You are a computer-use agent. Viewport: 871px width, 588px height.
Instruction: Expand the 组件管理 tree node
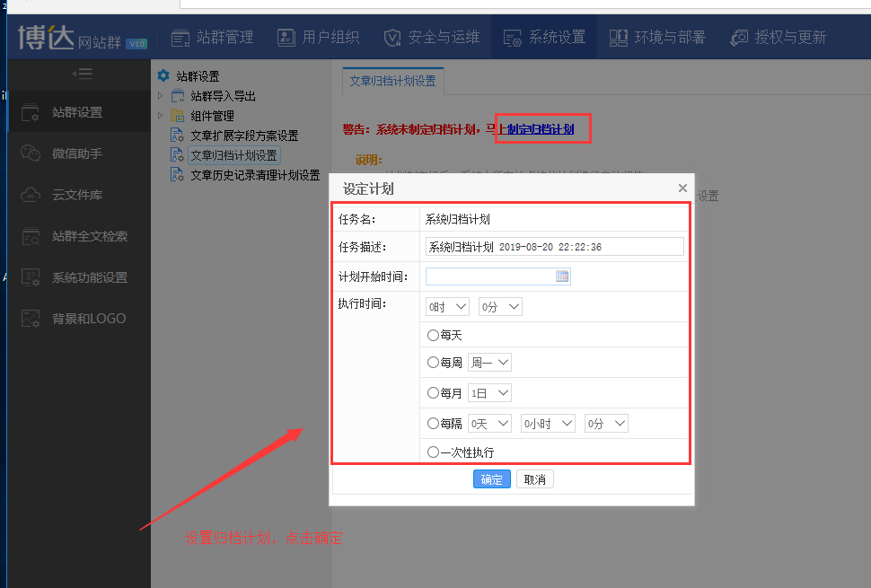pos(161,116)
